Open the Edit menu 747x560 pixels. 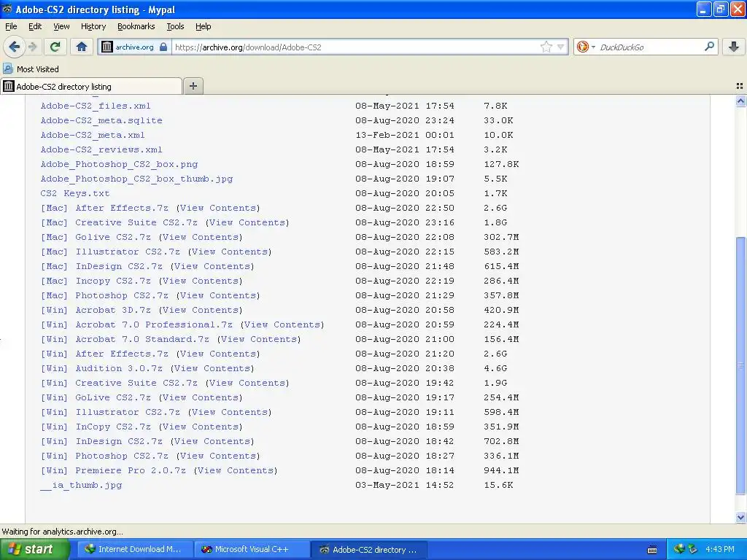tap(35, 26)
